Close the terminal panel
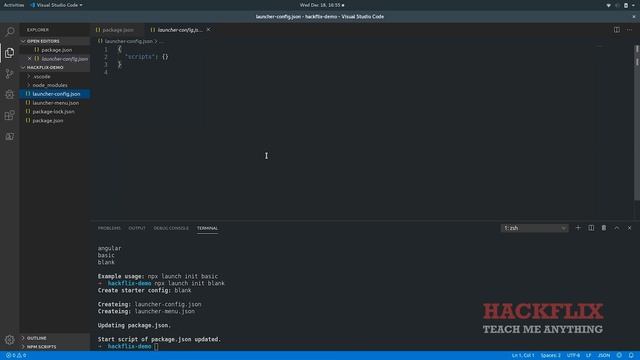This screenshot has width=640, height=360. pos(629,228)
